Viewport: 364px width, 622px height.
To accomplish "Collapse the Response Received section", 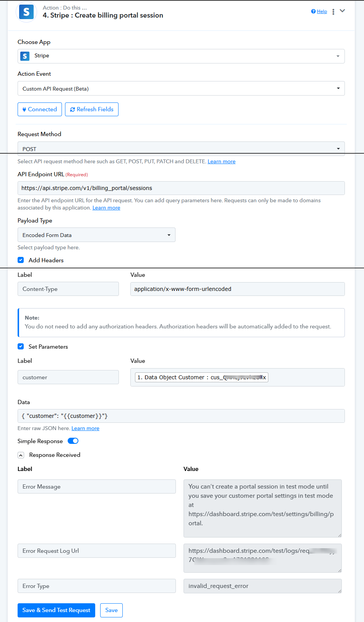I will point(21,455).
